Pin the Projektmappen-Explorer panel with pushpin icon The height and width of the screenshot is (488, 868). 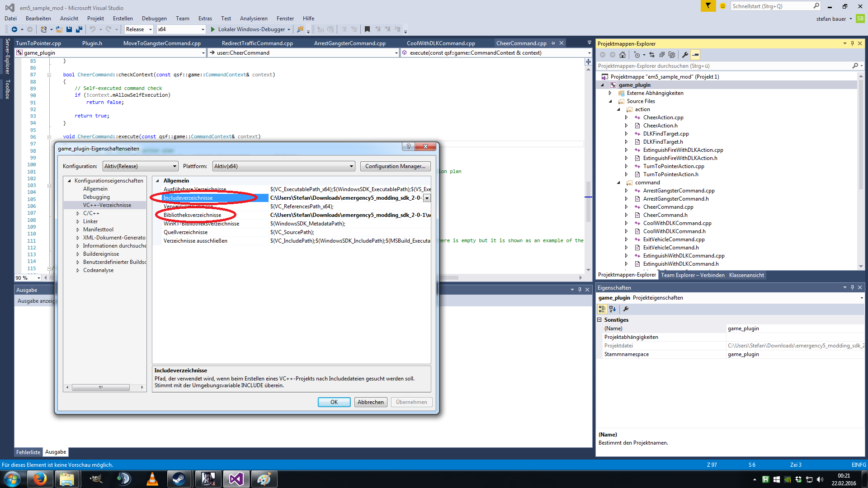coord(852,43)
